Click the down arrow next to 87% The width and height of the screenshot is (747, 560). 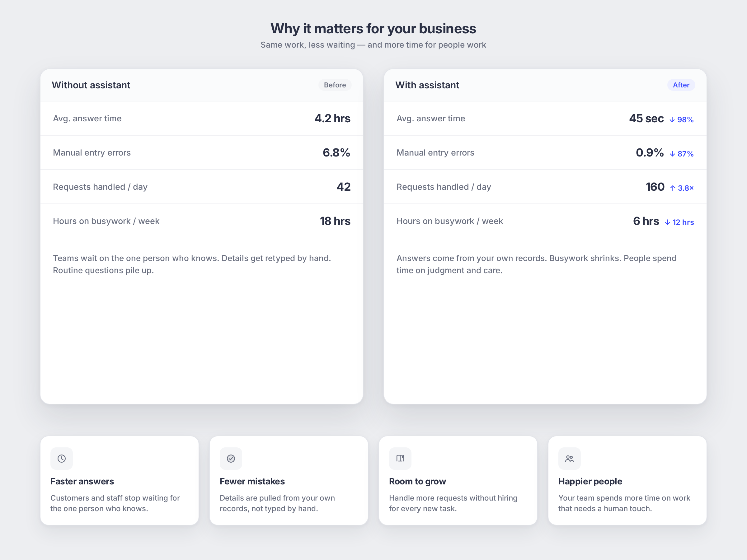(x=672, y=154)
